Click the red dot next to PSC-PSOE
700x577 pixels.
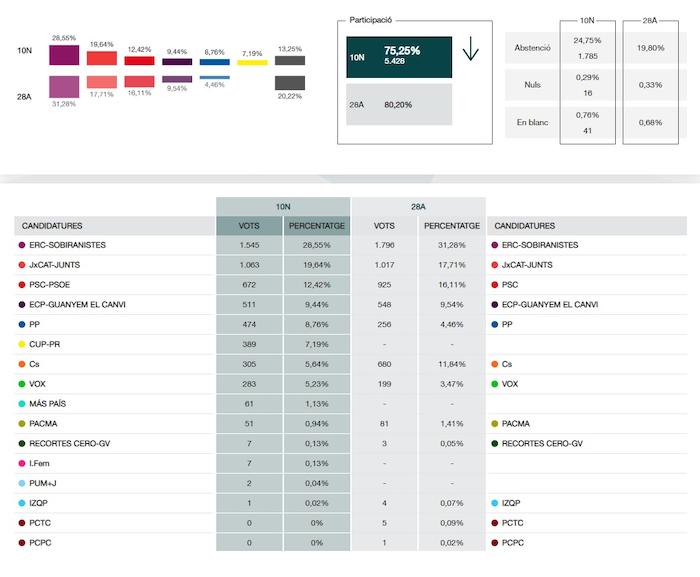point(21,284)
